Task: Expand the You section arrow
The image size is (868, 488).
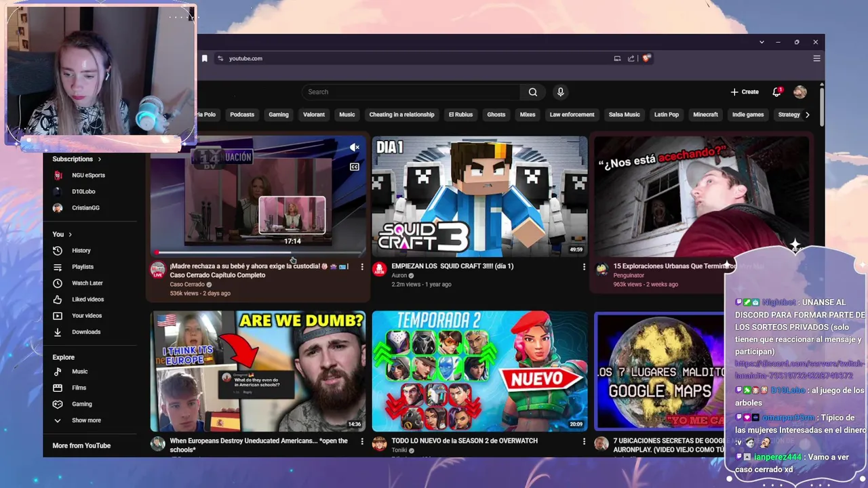Action: coord(70,235)
